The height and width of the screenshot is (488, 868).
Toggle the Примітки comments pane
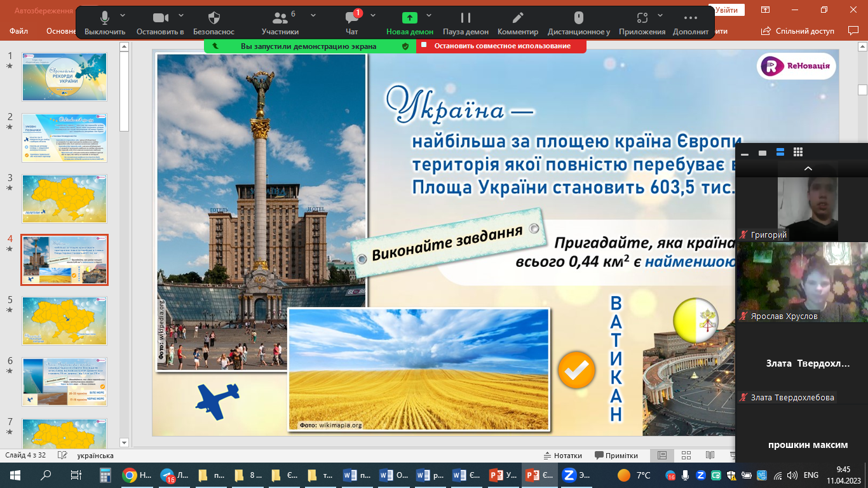pos(616,456)
